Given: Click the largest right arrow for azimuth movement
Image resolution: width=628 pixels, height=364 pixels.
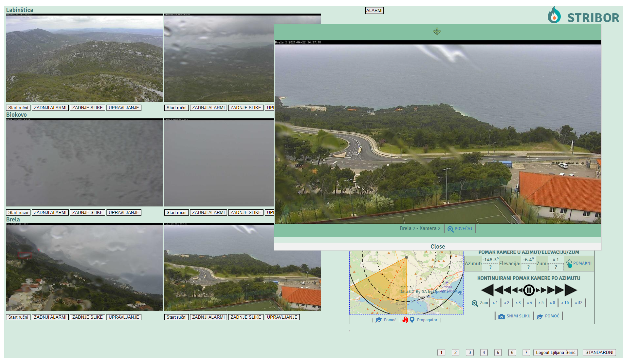Looking at the screenshot, I should (x=571, y=290).
